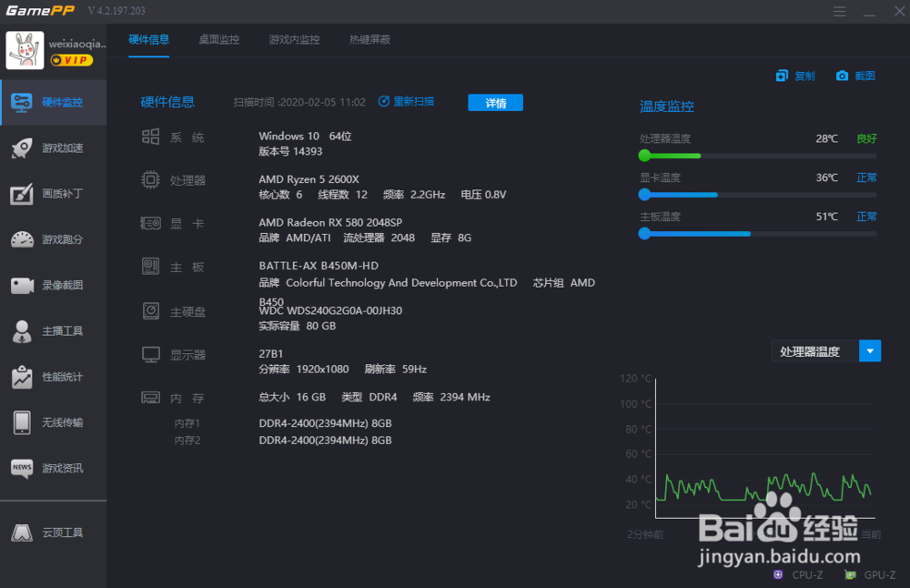Click the 内存2 row label
The image size is (910, 588).
(187, 441)
